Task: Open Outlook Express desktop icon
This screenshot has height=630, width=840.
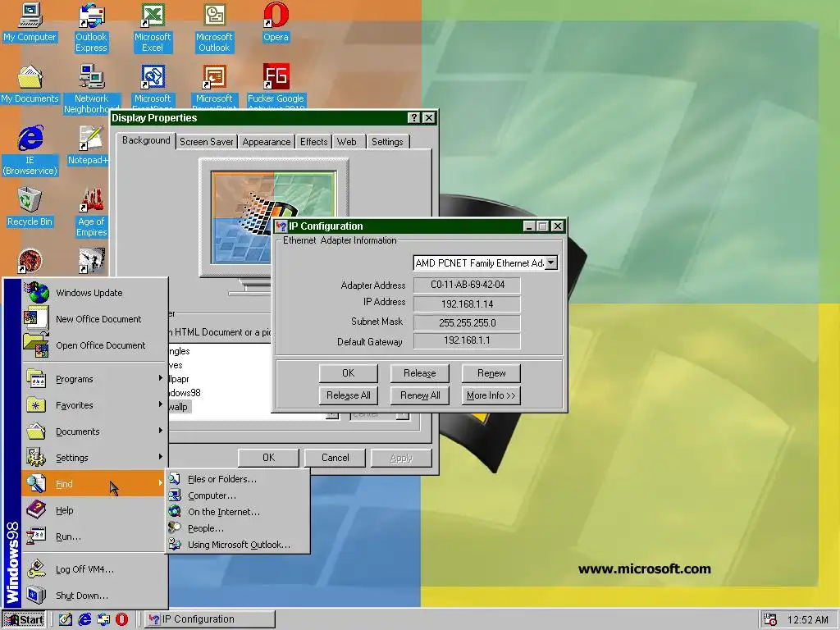Action: point(91,27)
